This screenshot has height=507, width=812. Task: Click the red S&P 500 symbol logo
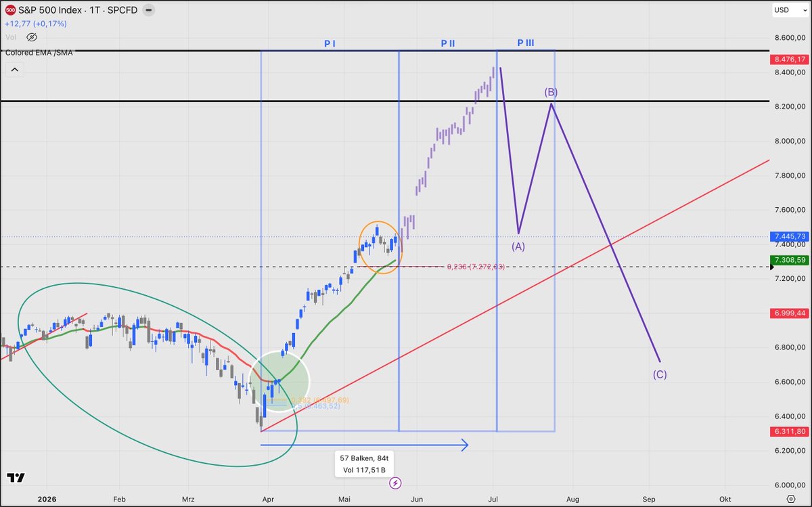pyautogui.click(x=11, y=10)
